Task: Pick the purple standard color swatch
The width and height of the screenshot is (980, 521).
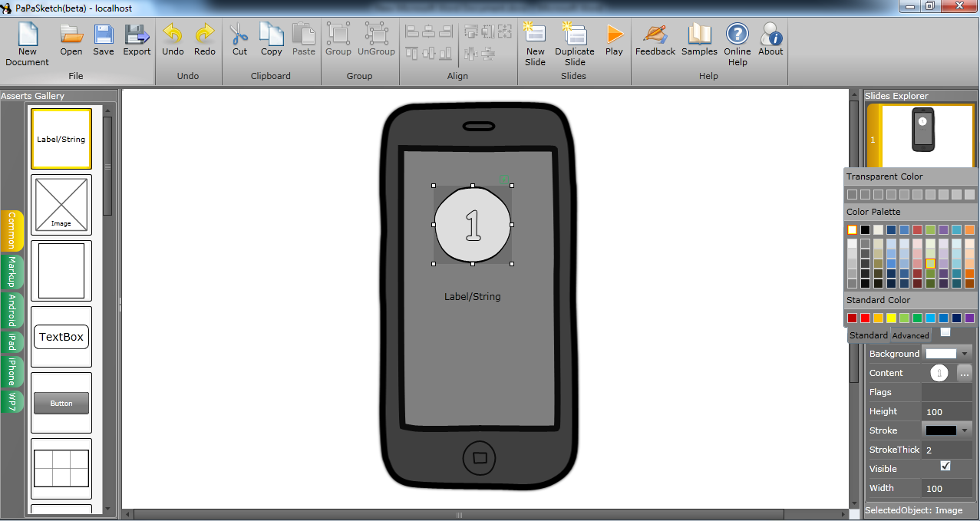Action: click(x=969, y=318)
